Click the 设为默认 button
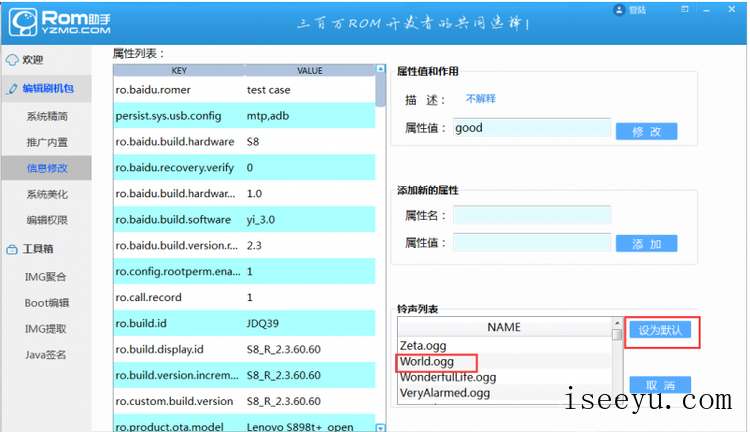This screenshot has height=432, width=750. click(660, 330)
